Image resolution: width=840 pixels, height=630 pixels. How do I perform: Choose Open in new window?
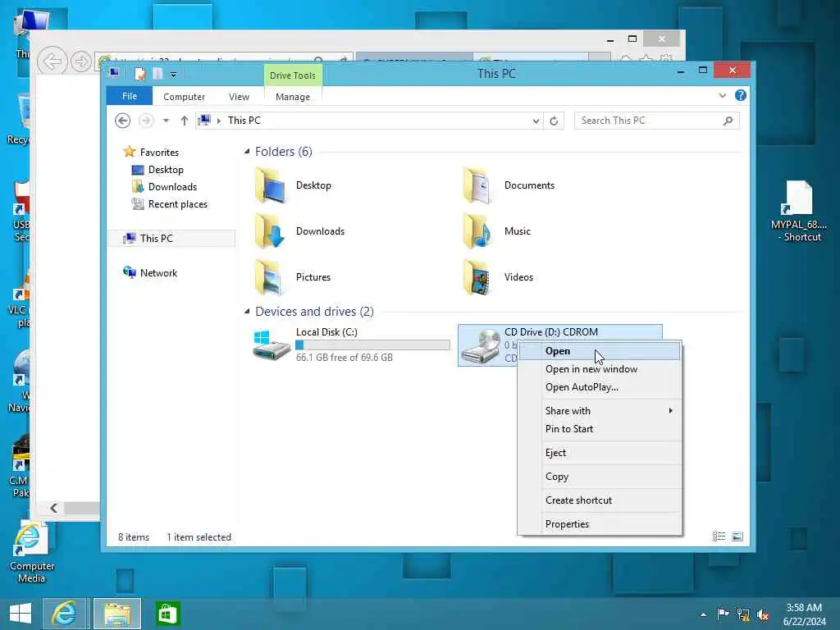(600, 369)
